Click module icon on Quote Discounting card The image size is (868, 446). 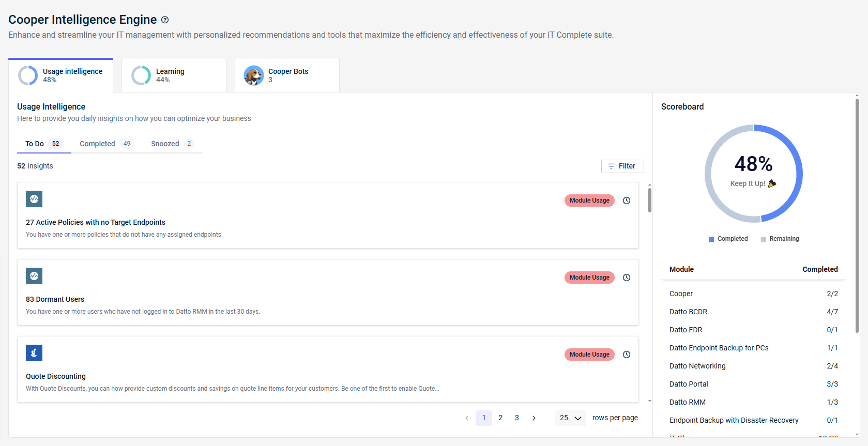point(34,353)
